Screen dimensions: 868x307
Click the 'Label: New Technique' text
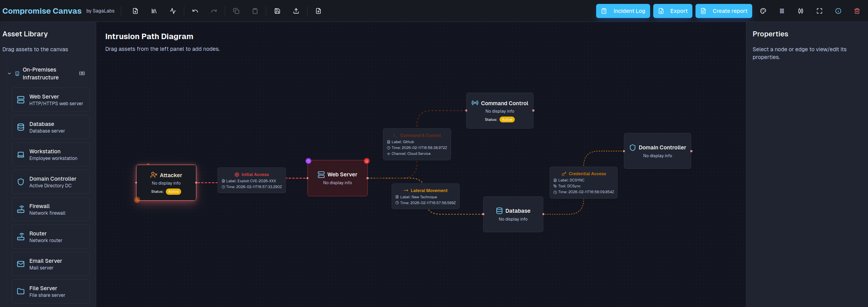419,197
